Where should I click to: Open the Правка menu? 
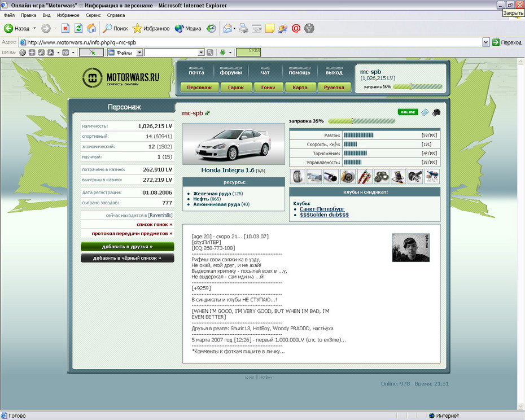[x=28, y=15]
